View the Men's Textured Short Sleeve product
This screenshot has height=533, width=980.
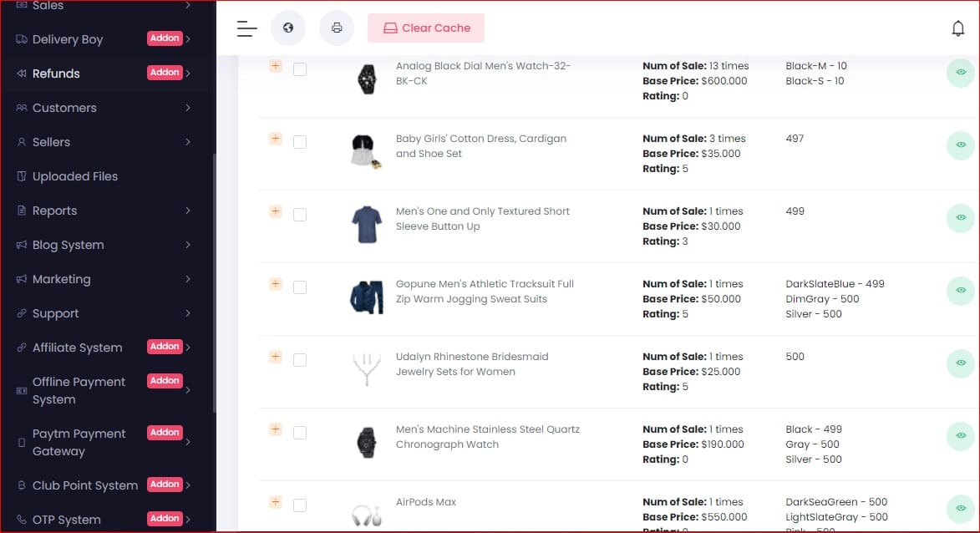961,217
